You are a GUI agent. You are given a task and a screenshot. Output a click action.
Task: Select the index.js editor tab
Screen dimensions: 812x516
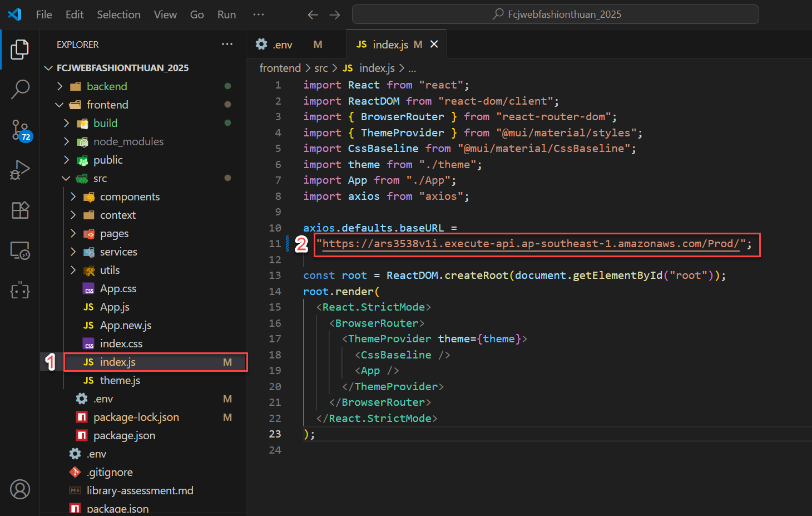[x=395, y=44]
